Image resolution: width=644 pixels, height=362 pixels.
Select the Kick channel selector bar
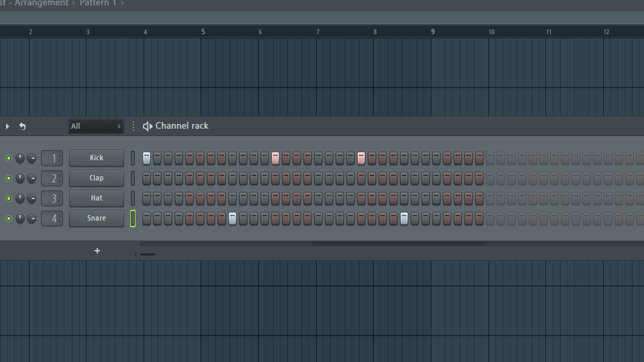(x=133, y=158)
